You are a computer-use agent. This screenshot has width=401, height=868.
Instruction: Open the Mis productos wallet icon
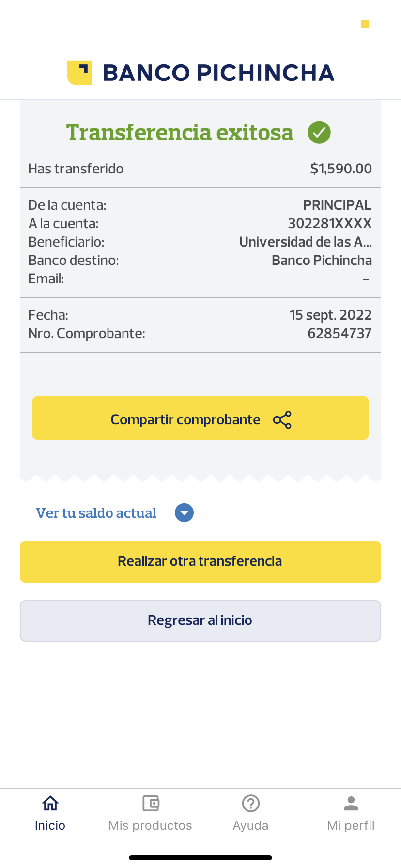pos(151,803)
